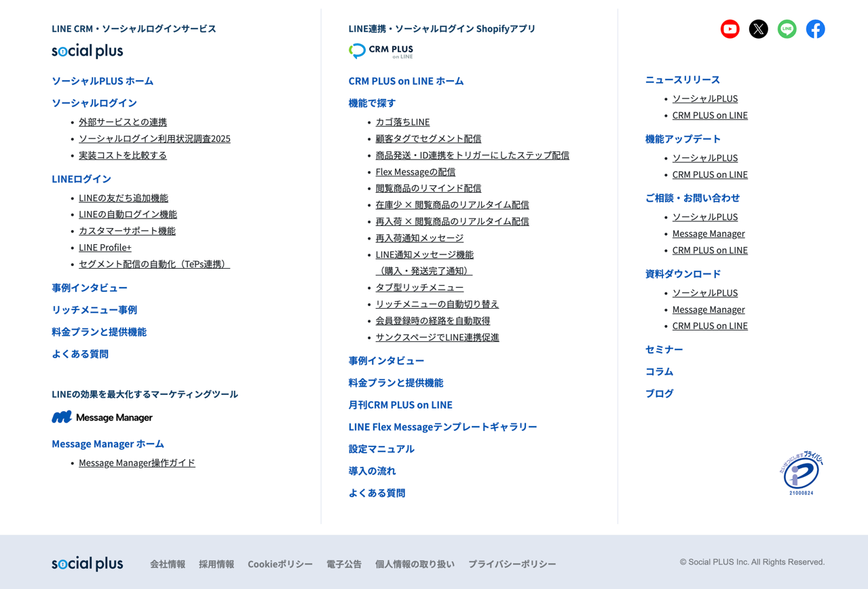Click タブ型リッチメニュー link
Viewport: 868px width, 589px height.
click(x=419, y=288)
